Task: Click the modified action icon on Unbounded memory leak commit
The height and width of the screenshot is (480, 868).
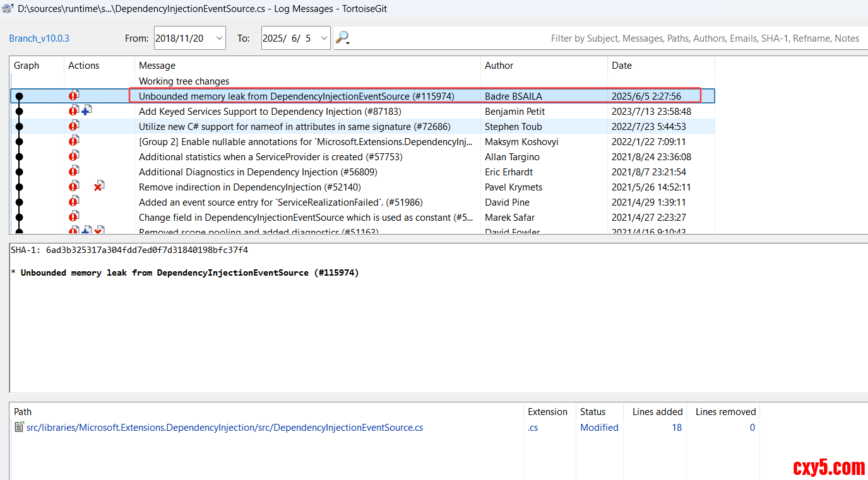Action: pos(74,96)
